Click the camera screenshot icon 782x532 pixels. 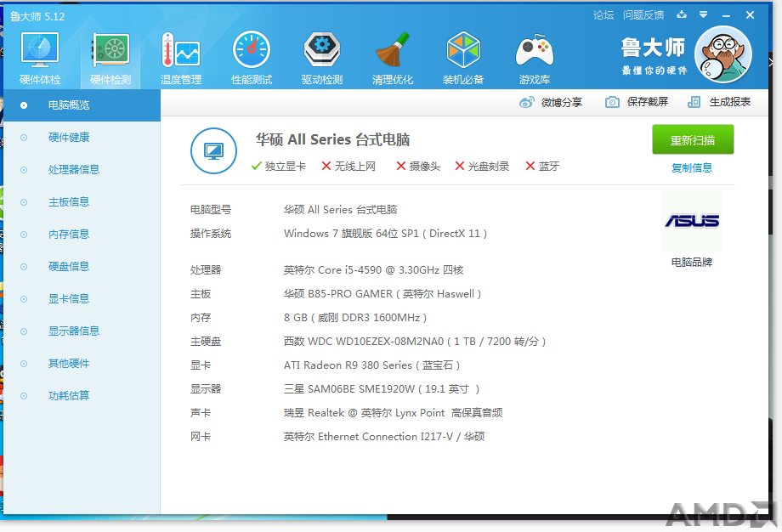point(612,102)
